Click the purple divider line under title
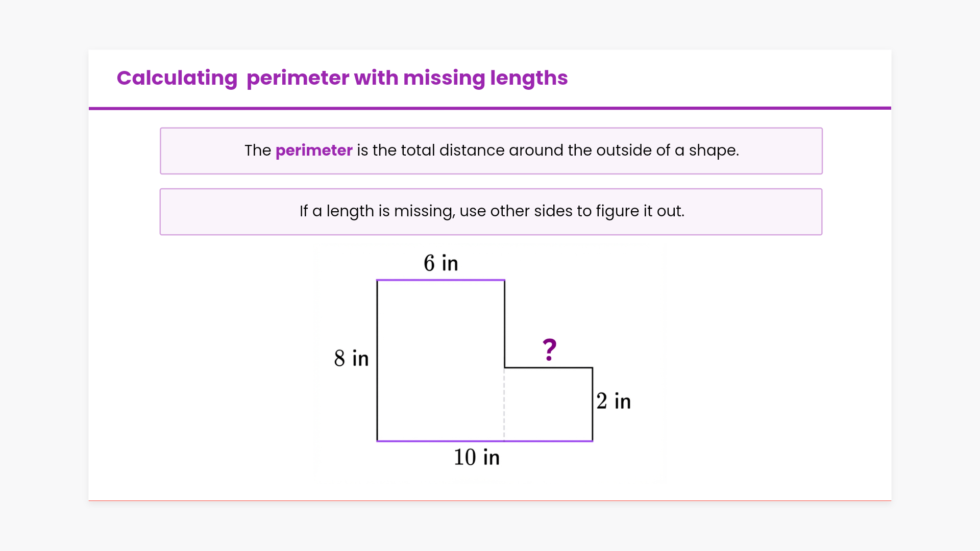This screenshot has width=980, height=551. click(490, 108)
